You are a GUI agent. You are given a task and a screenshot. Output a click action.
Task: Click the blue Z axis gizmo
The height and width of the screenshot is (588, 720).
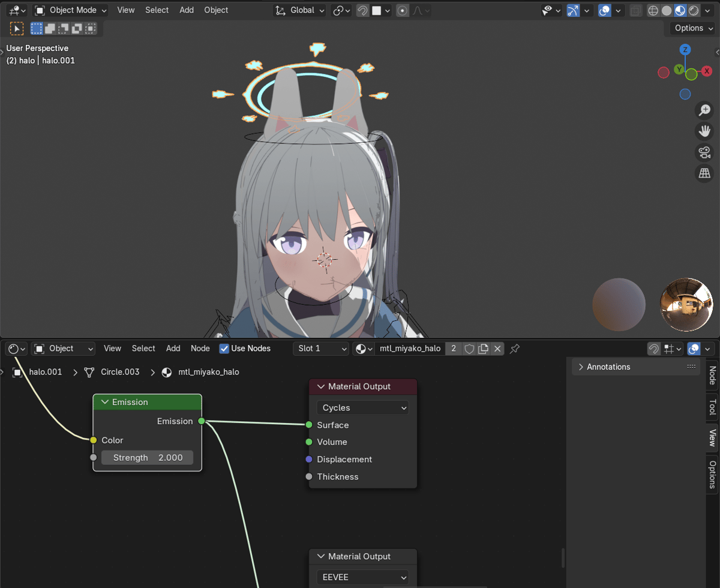click(x=685, y=49)
